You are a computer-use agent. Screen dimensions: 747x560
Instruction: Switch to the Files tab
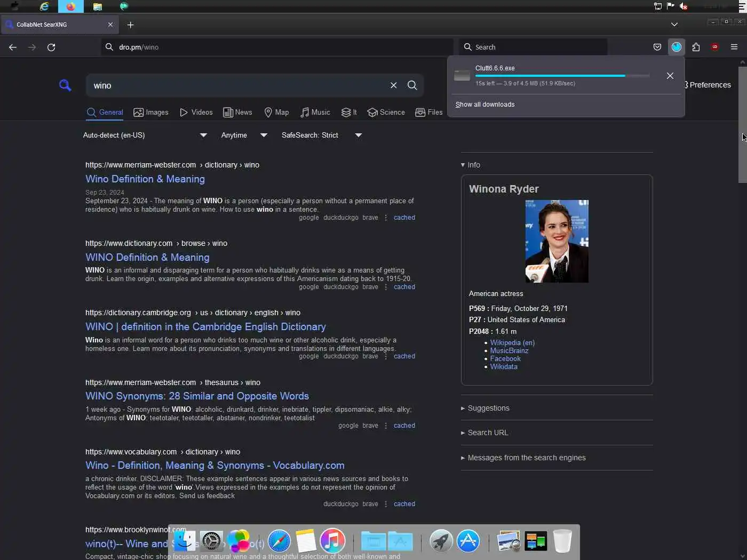[x=429, y=113]
